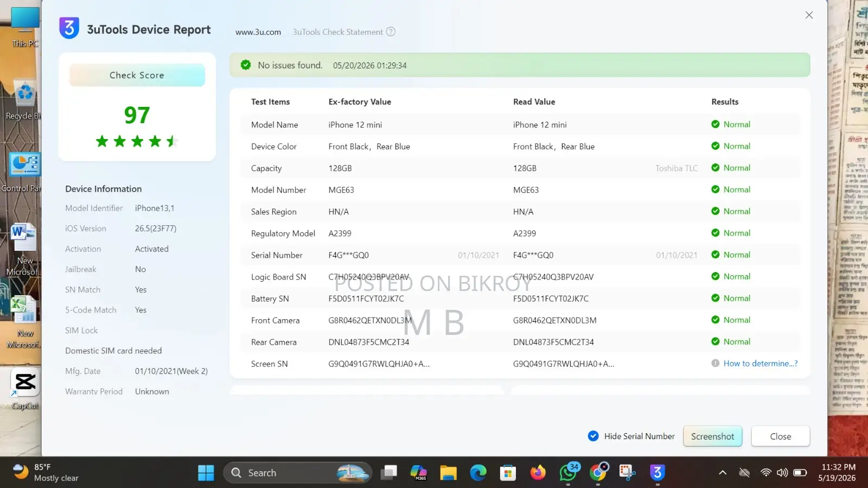
Task: Click the Logic Board SN row label
Action: [x=279, y=277]
